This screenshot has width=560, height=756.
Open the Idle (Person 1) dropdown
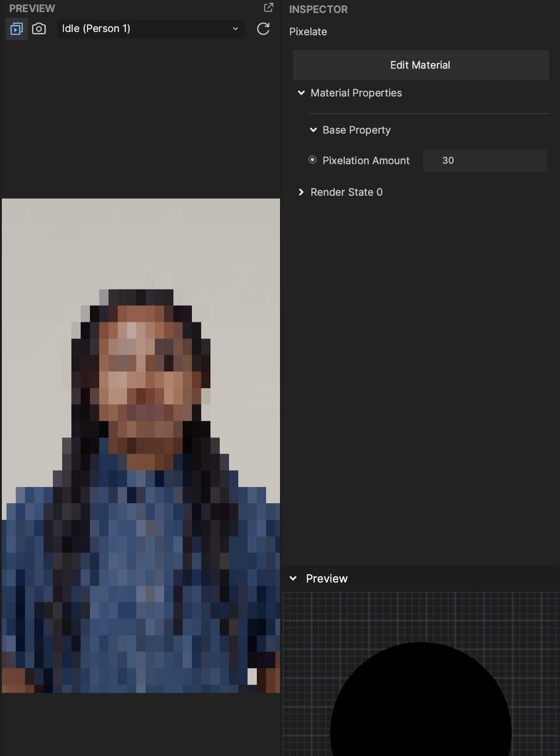point(151,28)
